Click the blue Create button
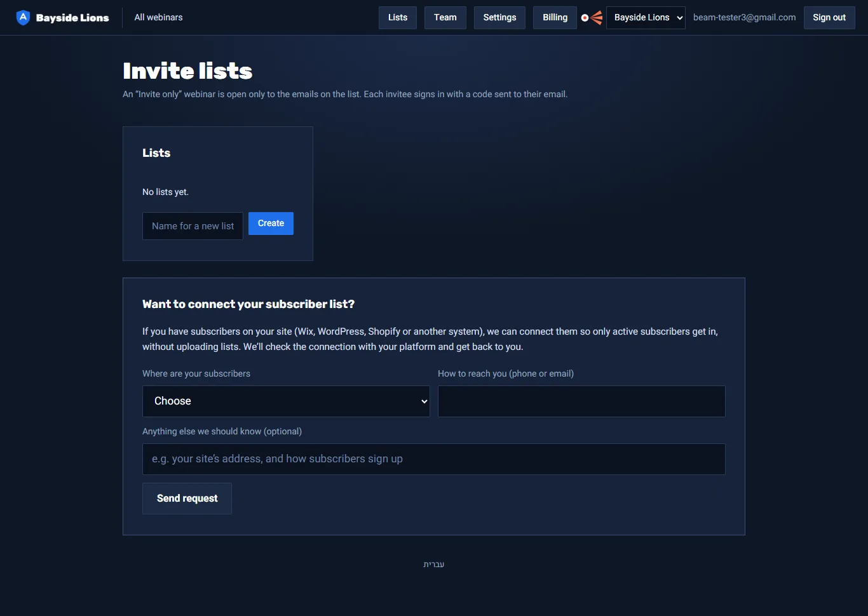 point(271,224)
